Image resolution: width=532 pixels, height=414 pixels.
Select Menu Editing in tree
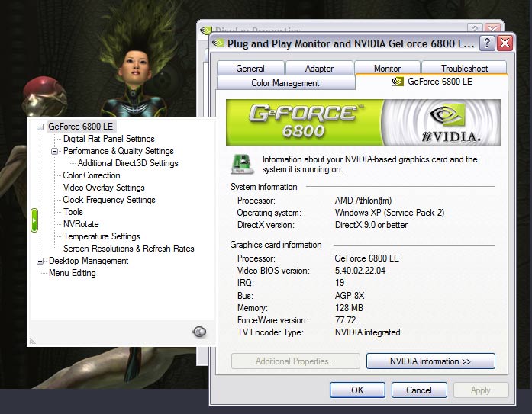(x=73, y=273)
